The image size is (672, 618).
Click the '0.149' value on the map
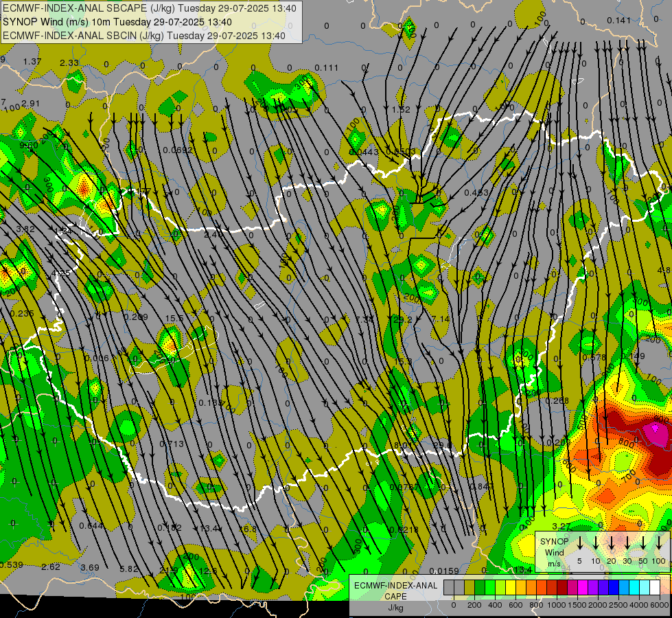coord(633,356)
